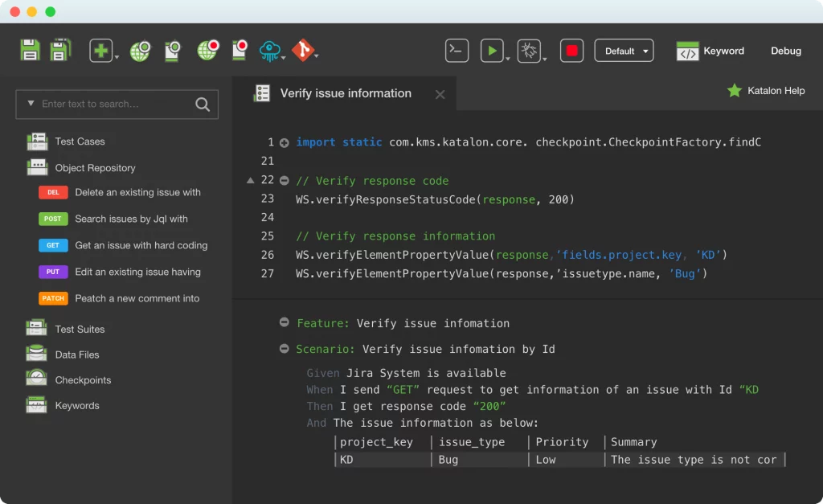The width and height of the screenshot is (823, 504).
Task: Close the Verify issue information tab
Action: click(440, 94)
